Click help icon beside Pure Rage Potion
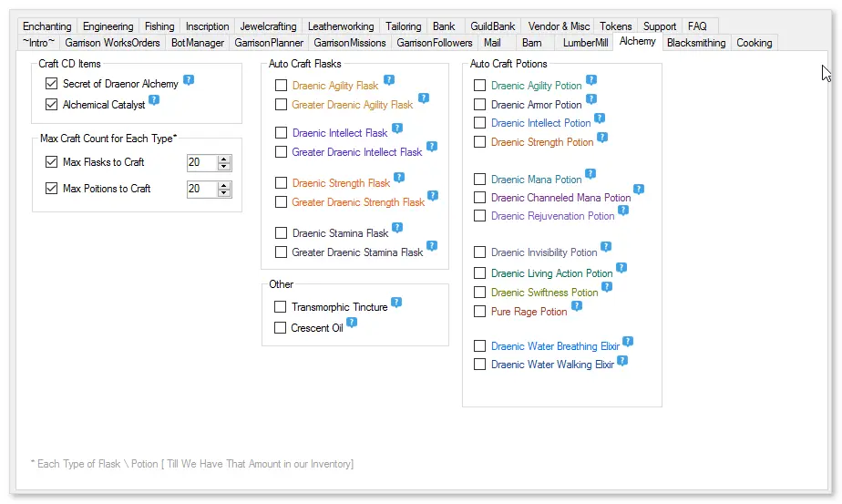Viewport: 842px width, 504px height. pos(577,306)
